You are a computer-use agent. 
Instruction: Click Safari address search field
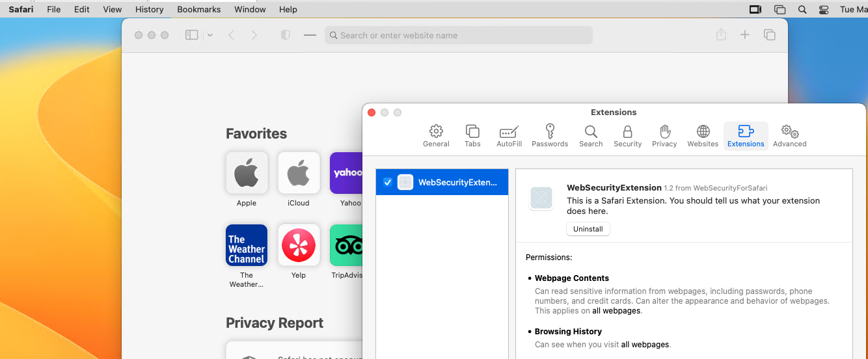(459, 35)
